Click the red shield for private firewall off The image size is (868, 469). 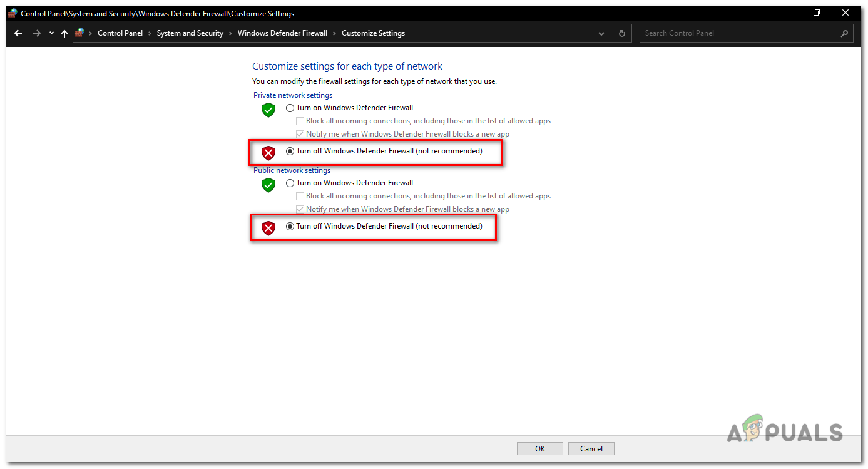(268, 152)
